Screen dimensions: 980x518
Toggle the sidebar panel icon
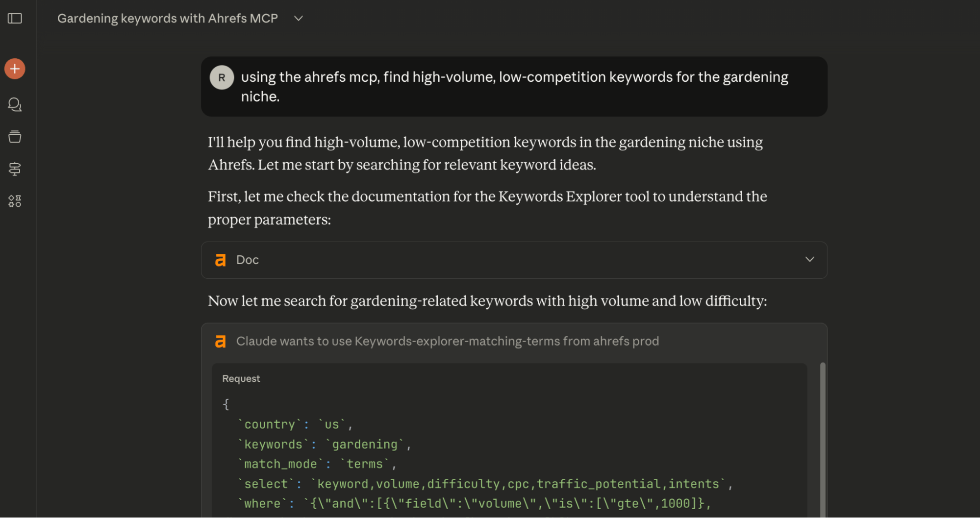(x=15, y=19)
